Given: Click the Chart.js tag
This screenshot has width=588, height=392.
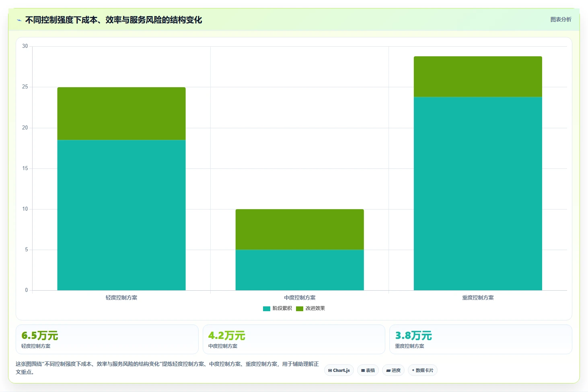Looking at the screenshot, I should [339, 370].
